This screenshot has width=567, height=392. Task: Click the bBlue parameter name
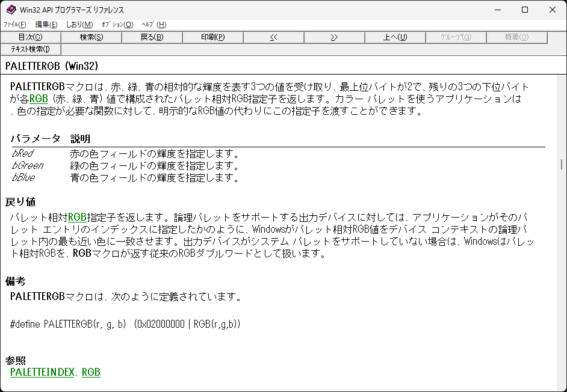[23, 177]
